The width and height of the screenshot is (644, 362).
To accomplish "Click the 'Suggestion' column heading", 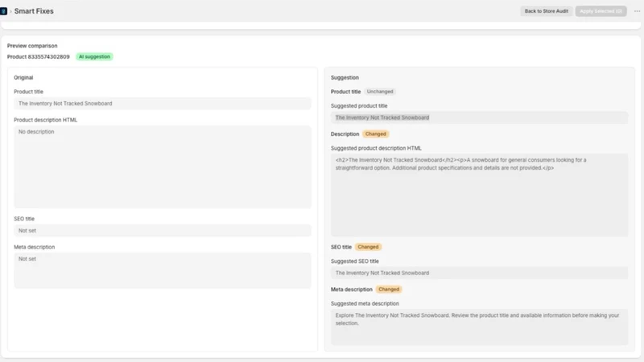I will 345,77.
